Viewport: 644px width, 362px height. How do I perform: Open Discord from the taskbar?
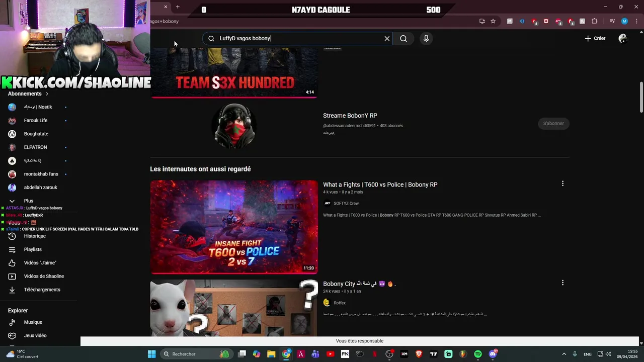click(x=493, y=354)
